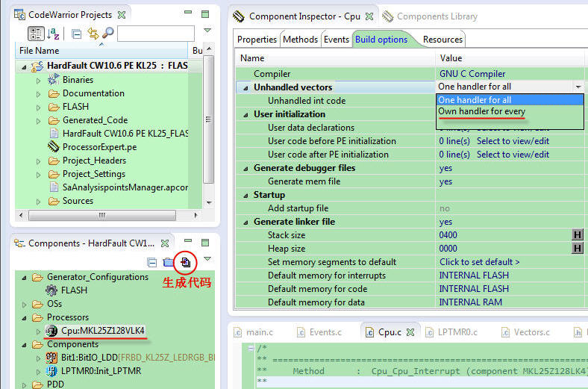Click hex format H button for Heap size
The image size is (588, 389).
[578, 249]
